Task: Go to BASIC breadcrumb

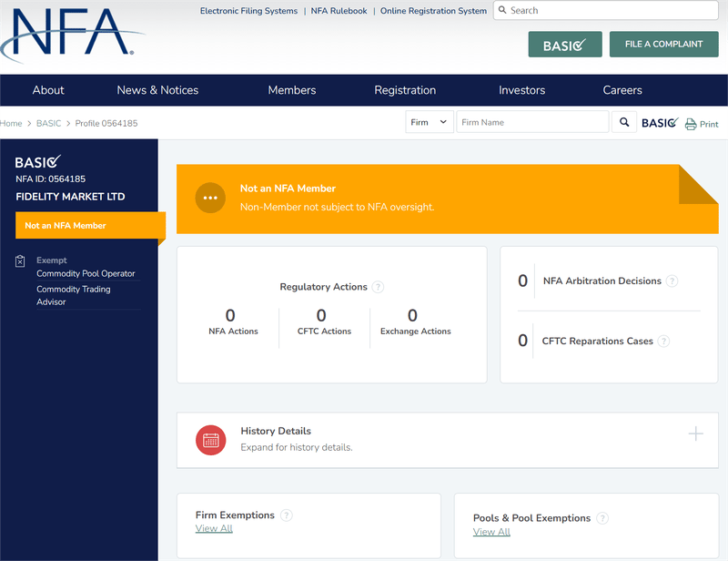Action: click(x=49, y=123)
